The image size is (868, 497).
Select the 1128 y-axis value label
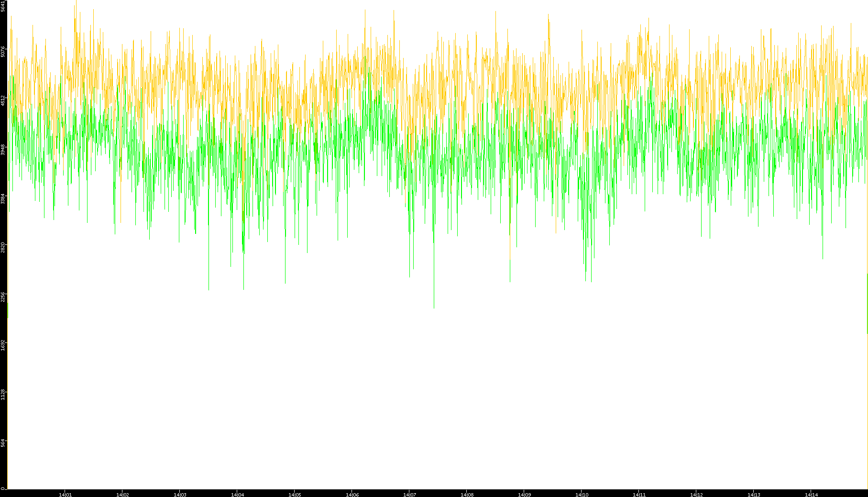[x=3, y=395]
